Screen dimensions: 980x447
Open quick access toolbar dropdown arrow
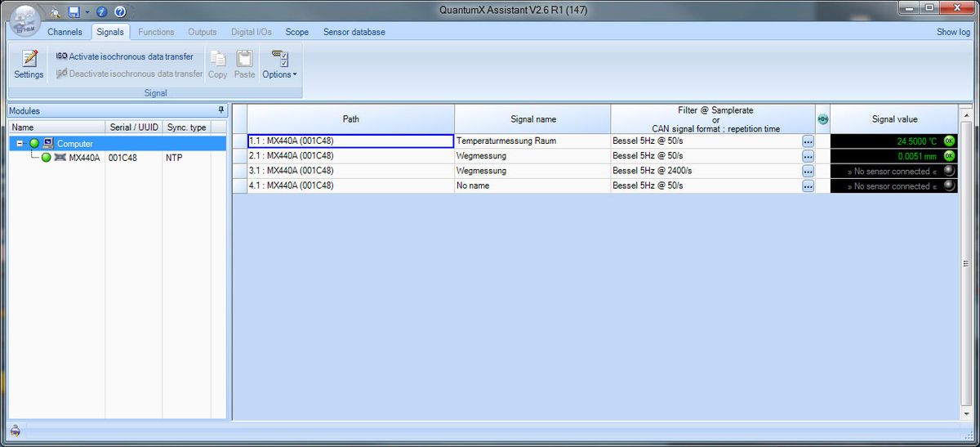[87, 11]
